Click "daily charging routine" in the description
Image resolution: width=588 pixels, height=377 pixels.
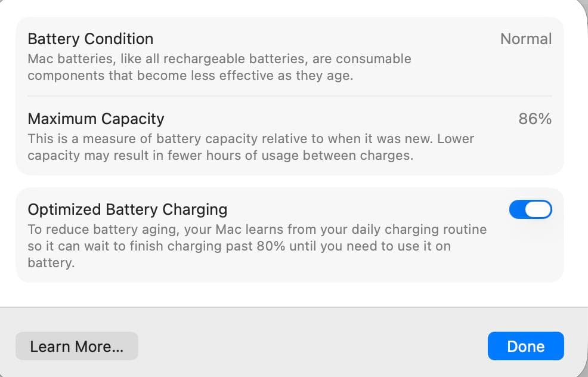coord(417,229)
